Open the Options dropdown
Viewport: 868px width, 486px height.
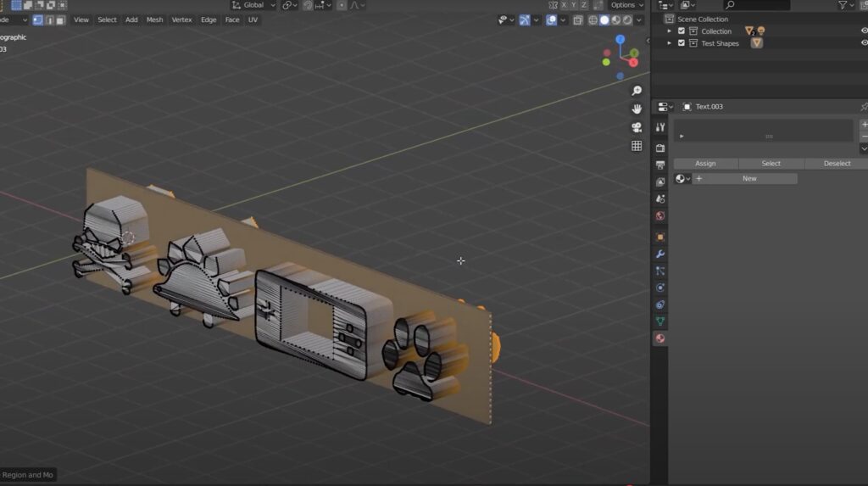[626, 5]
